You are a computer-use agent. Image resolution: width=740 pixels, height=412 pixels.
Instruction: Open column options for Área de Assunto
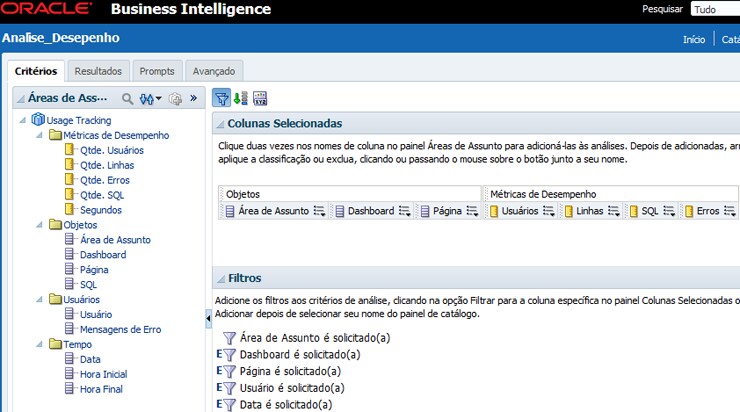(320, 211)
